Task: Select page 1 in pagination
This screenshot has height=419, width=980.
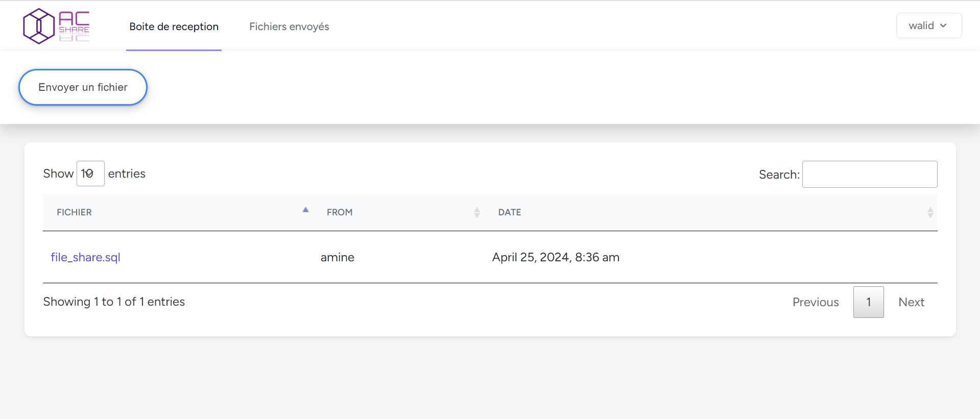Action: click(x=868, y=302)
